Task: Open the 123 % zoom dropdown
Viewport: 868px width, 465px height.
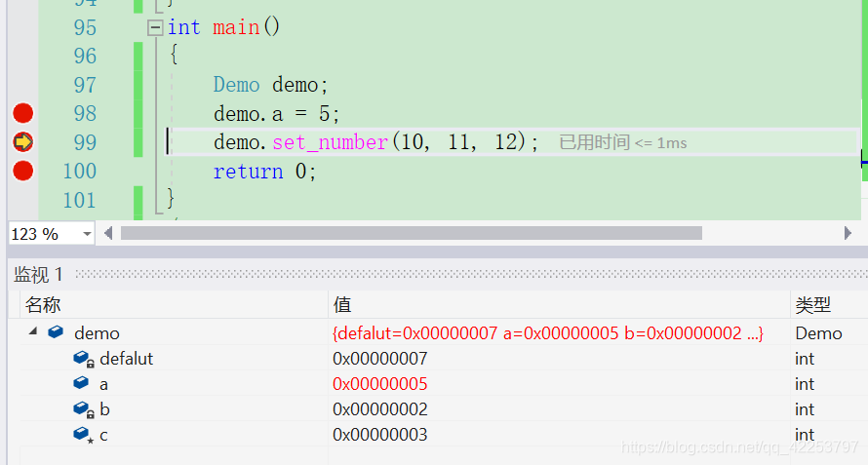Action: point(87,234)
